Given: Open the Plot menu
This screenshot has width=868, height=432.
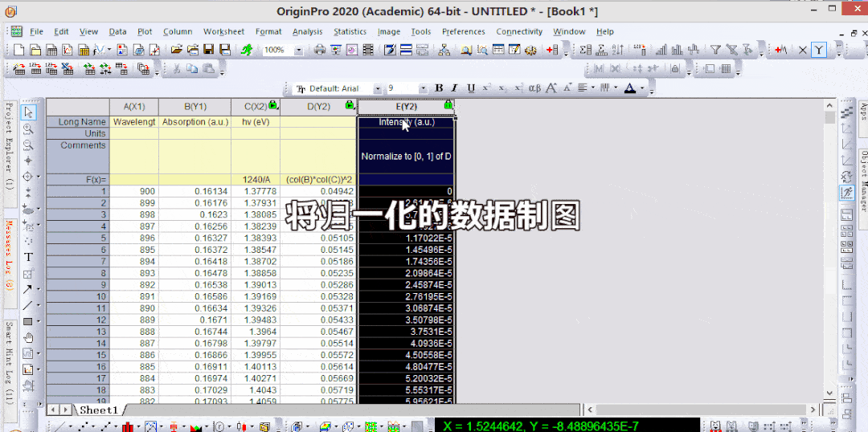Looking at the screenshot, I should point(145,31).
